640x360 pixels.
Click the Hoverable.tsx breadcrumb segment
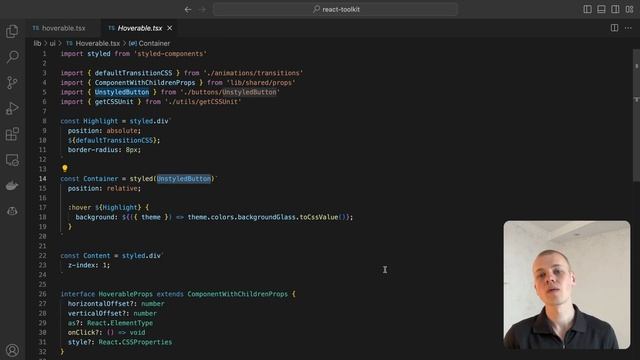98,43
